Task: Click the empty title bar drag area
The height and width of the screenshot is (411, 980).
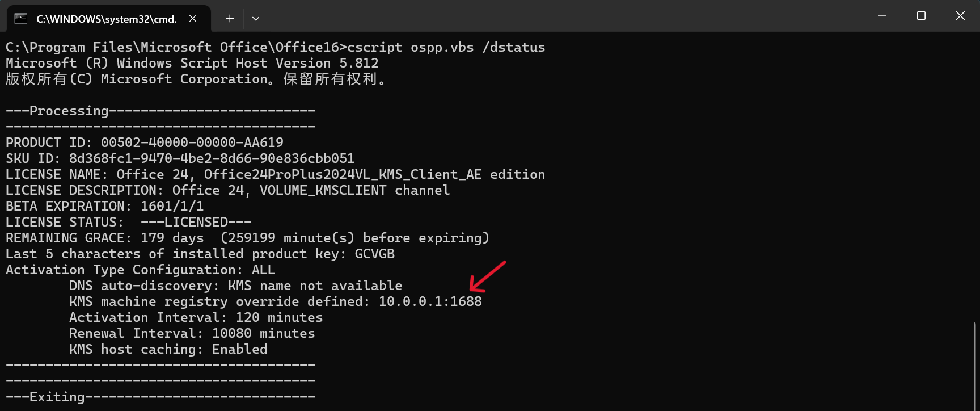Action: [561, 16]
